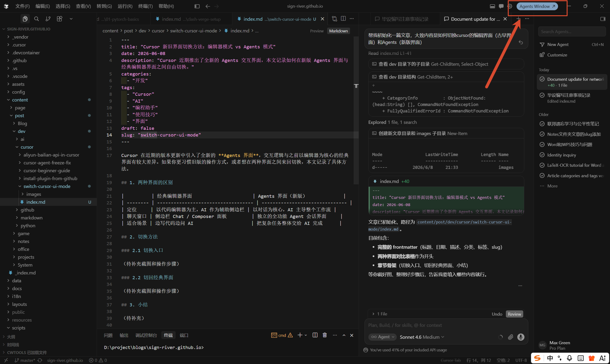Close the bottom terminal panel
This screenshot has width=610, height=364.
coord(352,335)
